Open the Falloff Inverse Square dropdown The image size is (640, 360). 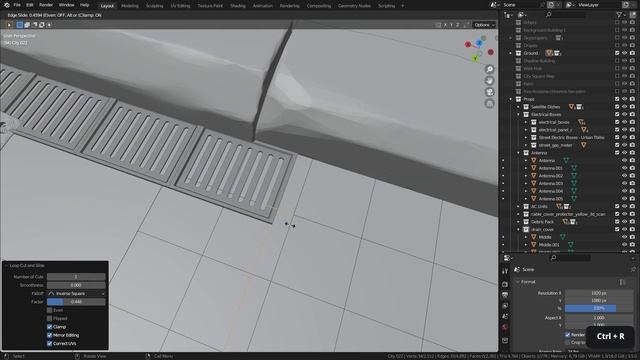76,293
